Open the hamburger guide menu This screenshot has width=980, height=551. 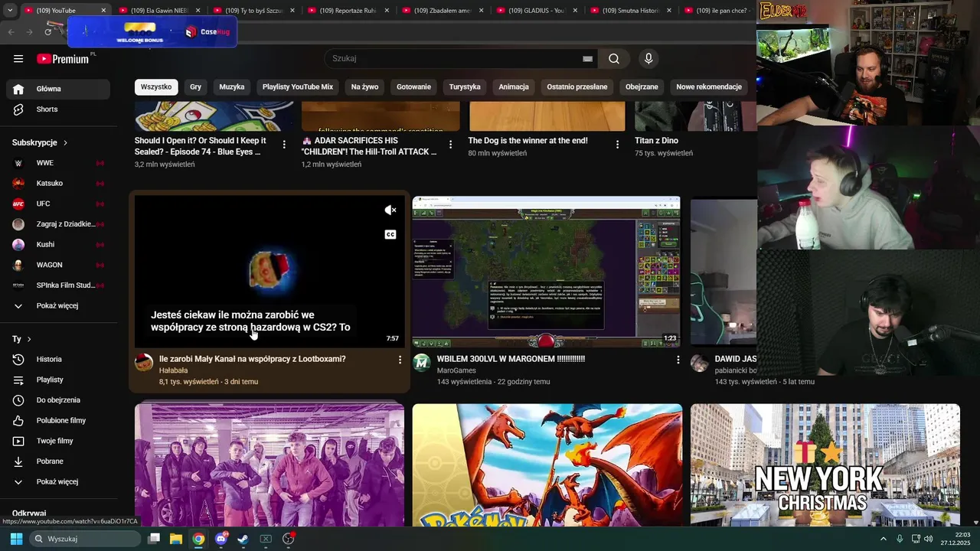[x=18, y=58]
